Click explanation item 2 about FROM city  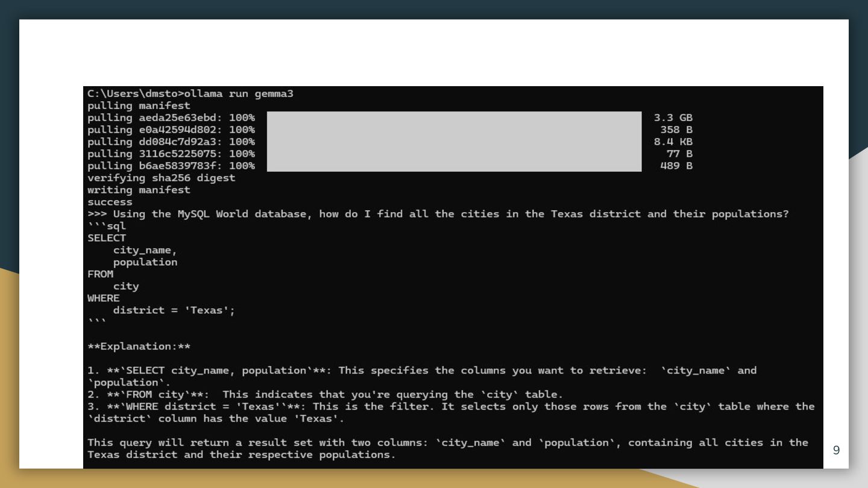325,395
